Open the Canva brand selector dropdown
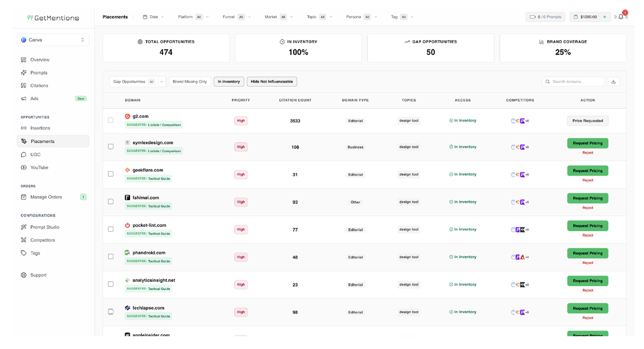Viewport: 644px width, 349px height. (53, 40)
